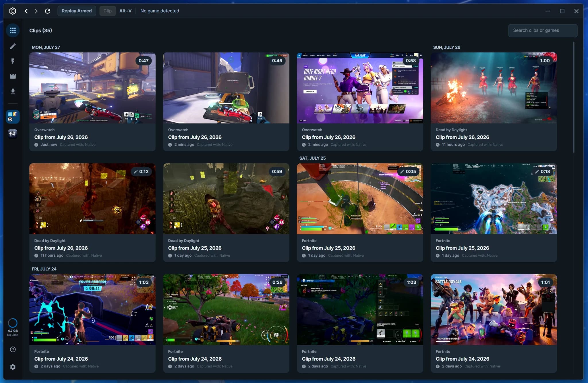Open the downloads icon in sidebar

[x=13, y=91]
